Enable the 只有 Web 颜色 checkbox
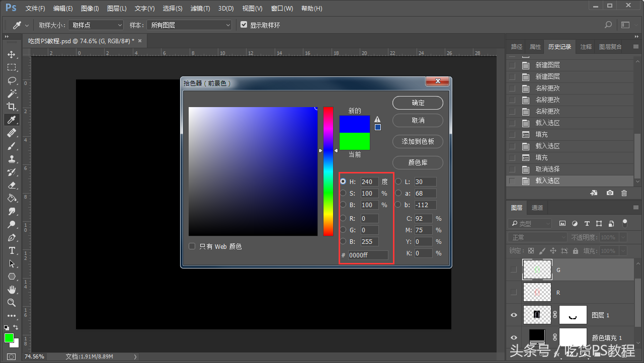This screenshot has height=363, width=644. (192, 246)
